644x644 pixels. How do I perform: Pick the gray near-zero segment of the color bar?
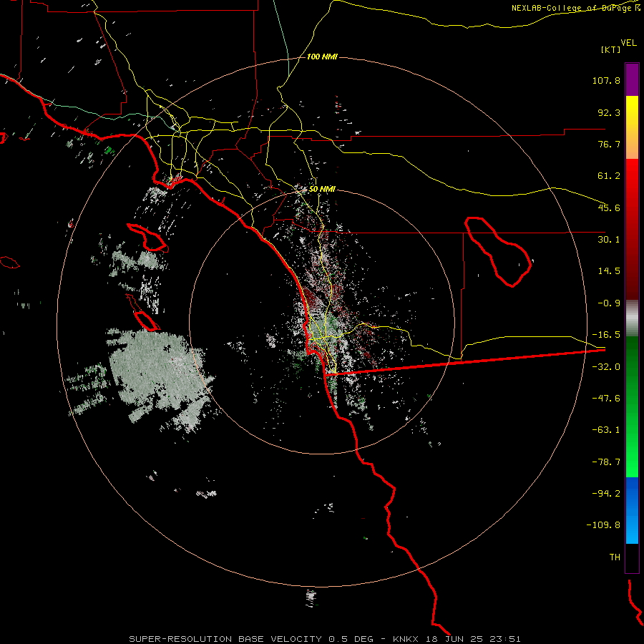[632, 318]
